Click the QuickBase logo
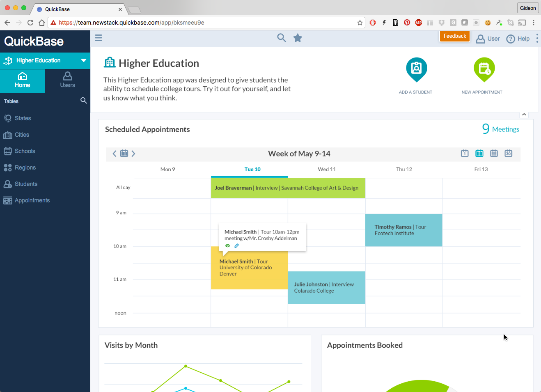This screenshot has height=392, width=541. (x=34, y=41)
